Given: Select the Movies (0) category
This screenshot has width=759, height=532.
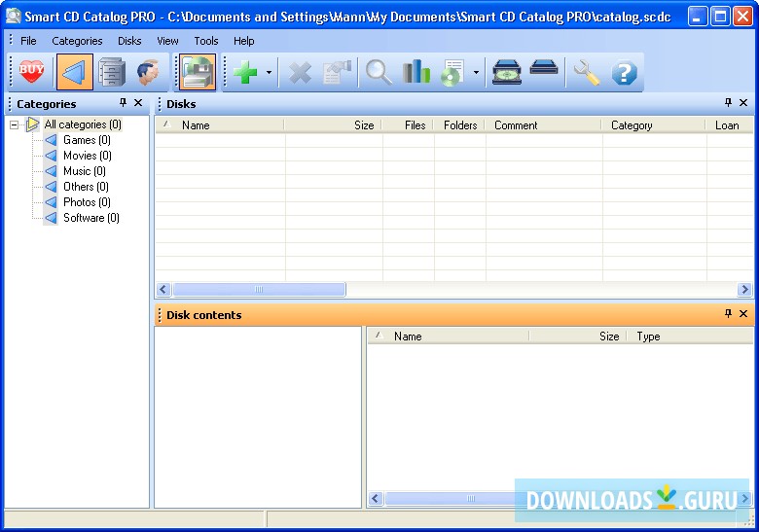Looking at the screenshot, I should tap(88, 156).
